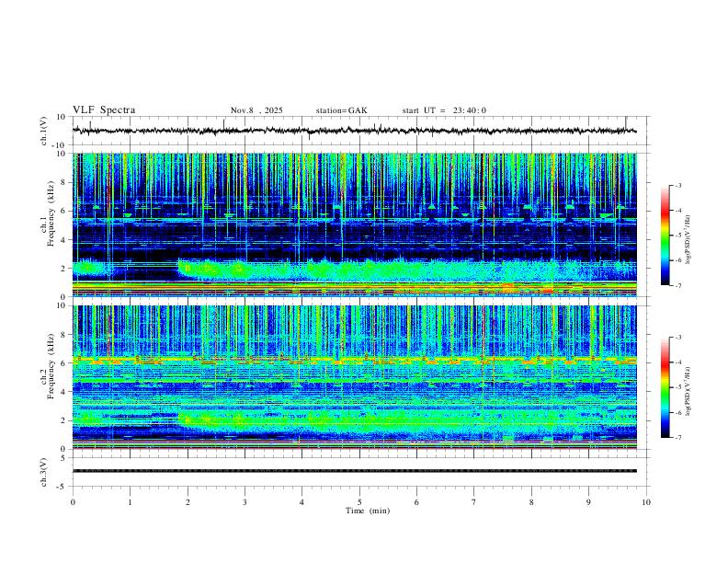Viewport: 728px width, 563px height.
Task: Click time axis tick label "3"
Action: (245, 502)
